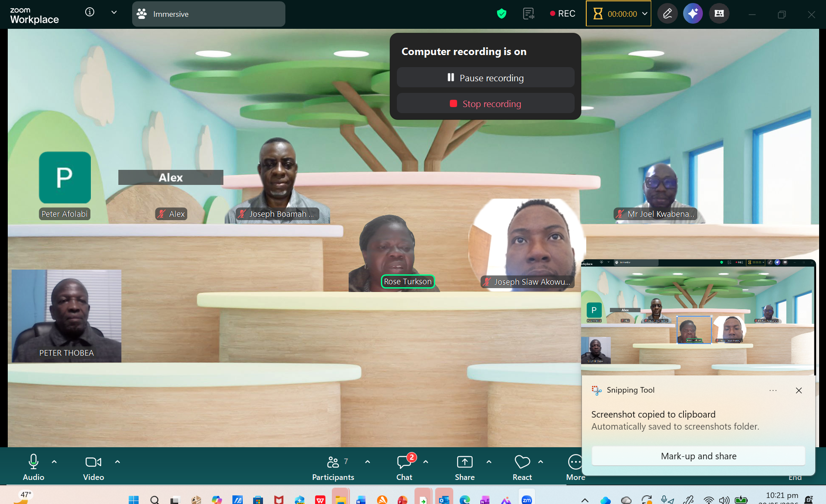Open the participants gallery icon in header
The width and height of the screenshot is (826, 504).
click(x=719, y=14)
